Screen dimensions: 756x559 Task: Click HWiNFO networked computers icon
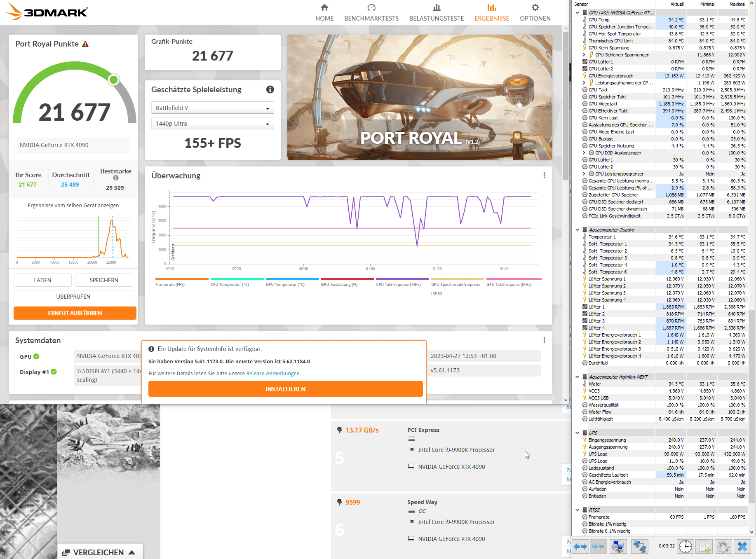pyautogui.click(x=639, y=547)
